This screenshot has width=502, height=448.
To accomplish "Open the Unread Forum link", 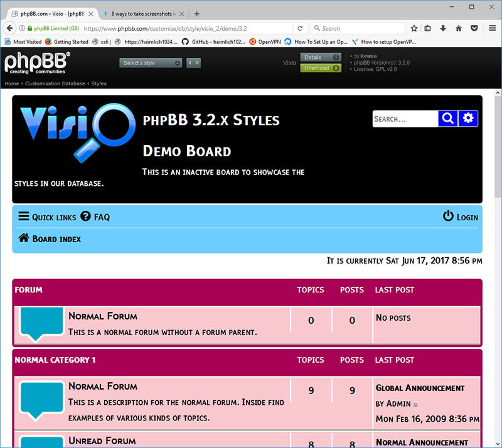I will [x=102, y=441].
